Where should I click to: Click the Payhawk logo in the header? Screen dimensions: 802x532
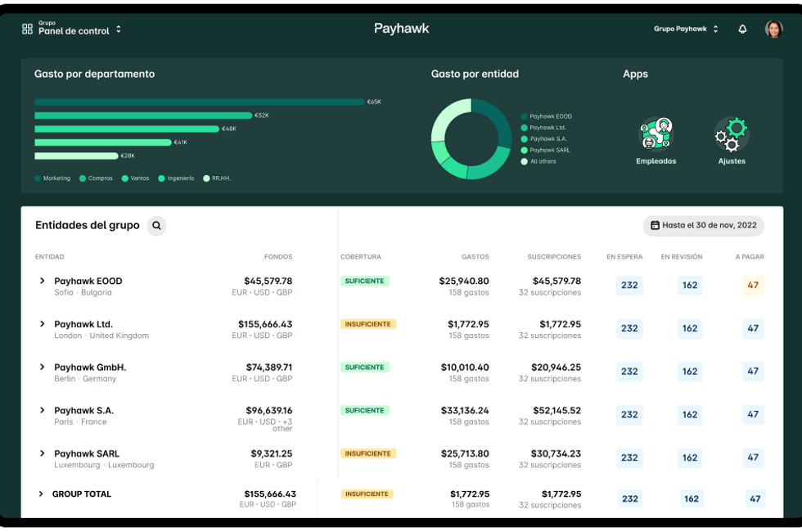click(402, 29)
